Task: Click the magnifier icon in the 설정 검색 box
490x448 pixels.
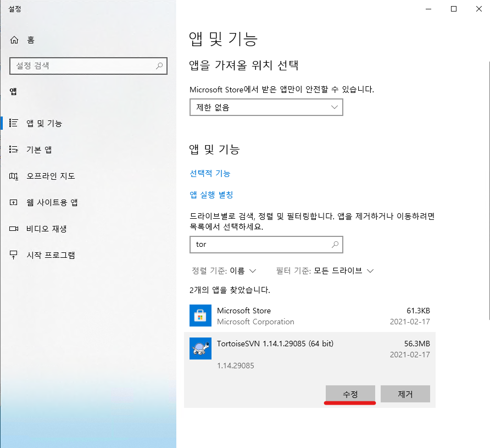Action: pyautogui.click(x=159, y=65)
